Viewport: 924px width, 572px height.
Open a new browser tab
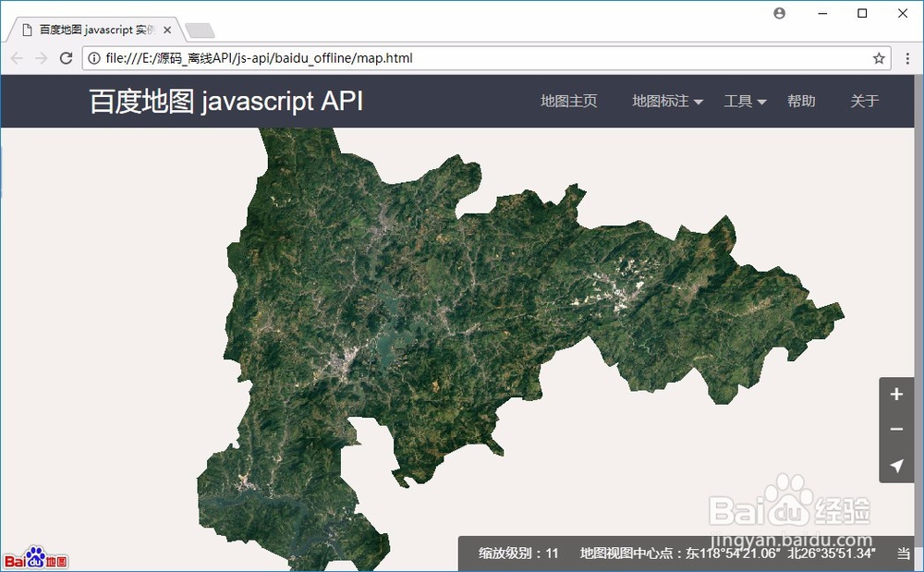tap(200, 30)
